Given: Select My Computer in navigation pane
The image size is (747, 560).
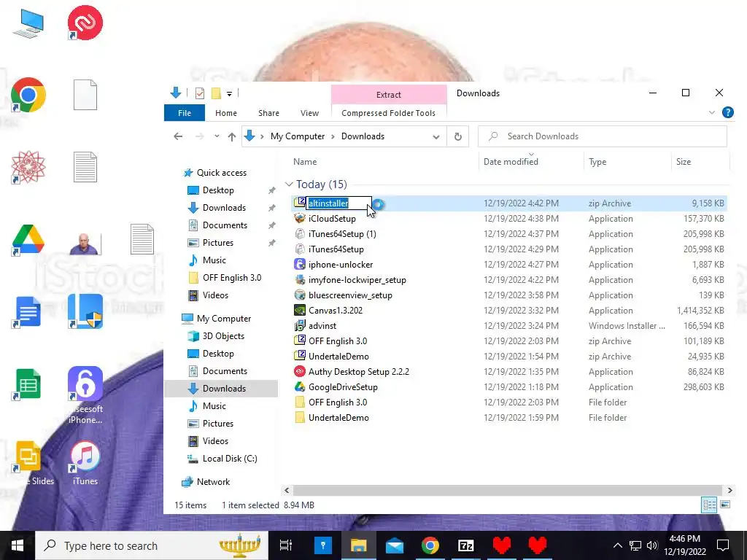Looking at the screenshot, I should tap(224, 319).
